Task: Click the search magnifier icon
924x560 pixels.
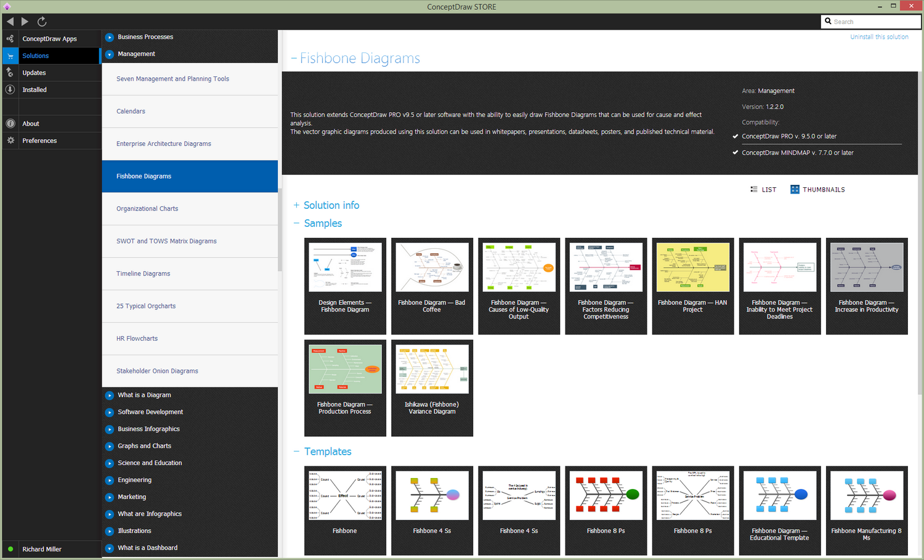Action: (828, 21)
